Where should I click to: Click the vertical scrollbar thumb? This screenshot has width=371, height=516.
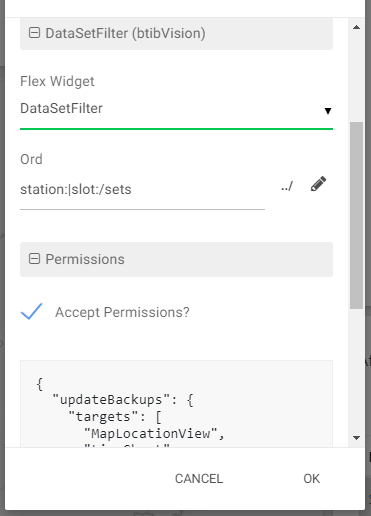click(356, 215)
